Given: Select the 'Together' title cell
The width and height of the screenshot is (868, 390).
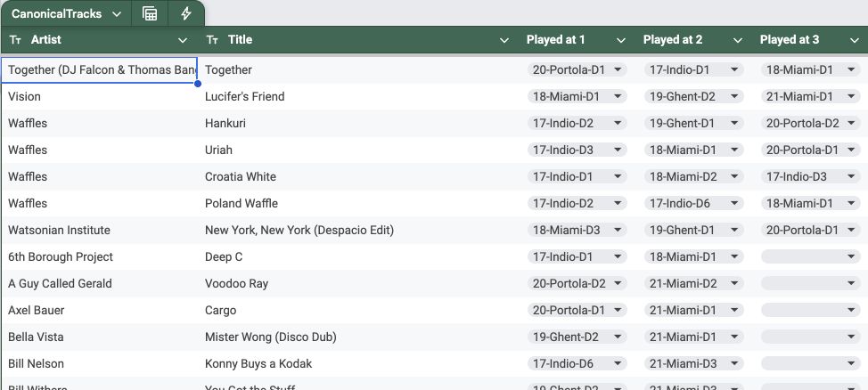Looking at the screenshot, I should [x=360, y=69].
